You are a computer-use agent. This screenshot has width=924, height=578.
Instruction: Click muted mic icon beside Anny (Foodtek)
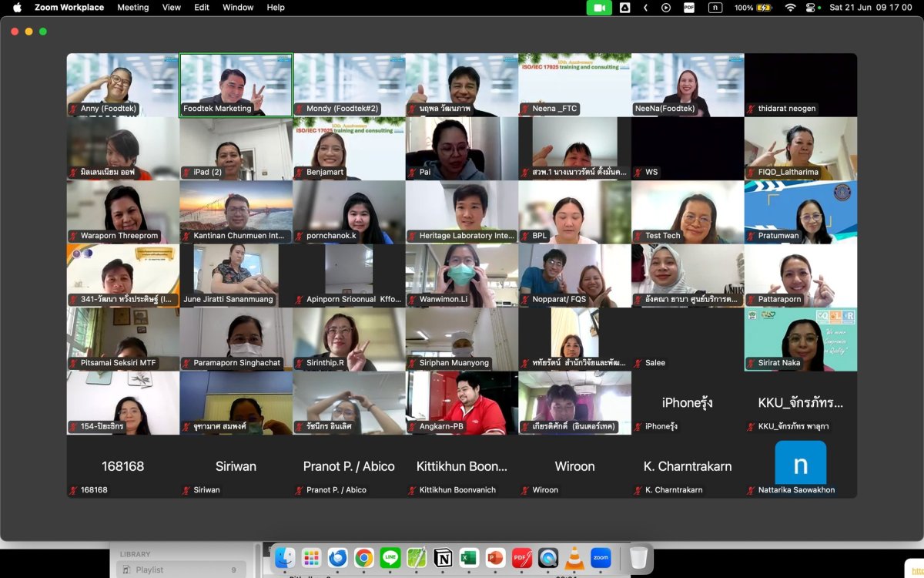click(x=74, y=109)
